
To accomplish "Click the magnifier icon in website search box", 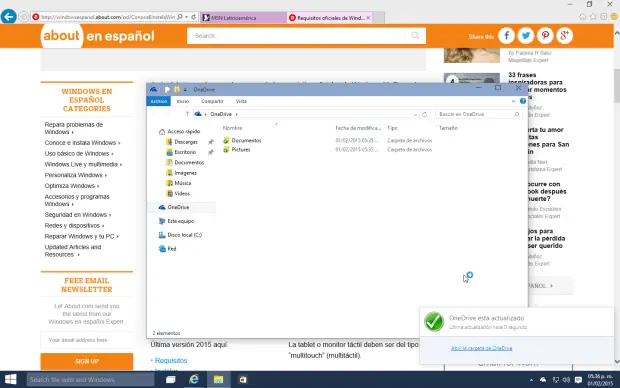I will tap(415, 36).
